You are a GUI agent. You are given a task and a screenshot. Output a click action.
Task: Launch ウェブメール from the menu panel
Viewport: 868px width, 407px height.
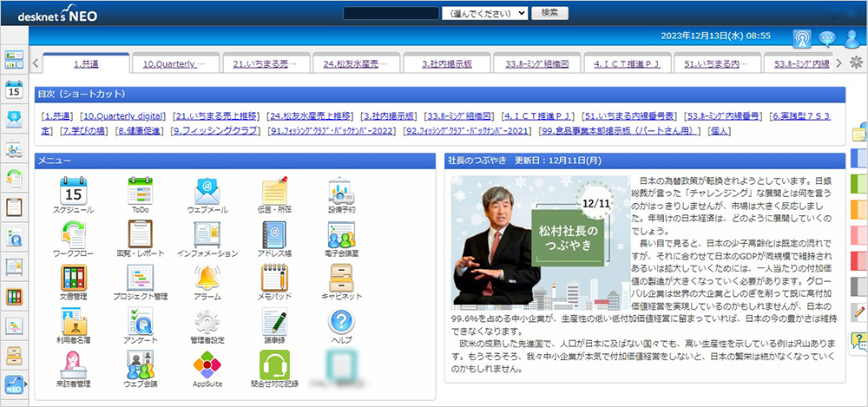pyautogui.click(x=207, y=195)
